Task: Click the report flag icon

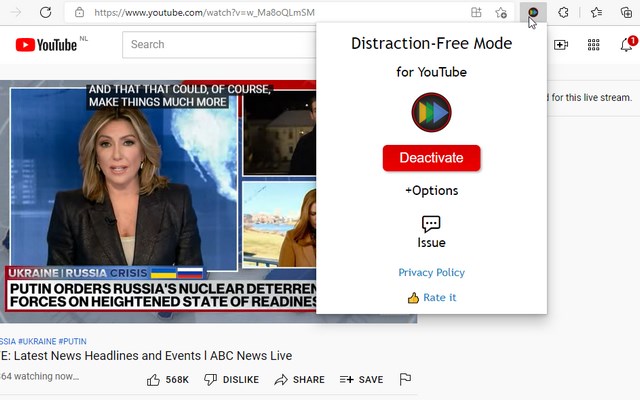Action: click(405, 379)
